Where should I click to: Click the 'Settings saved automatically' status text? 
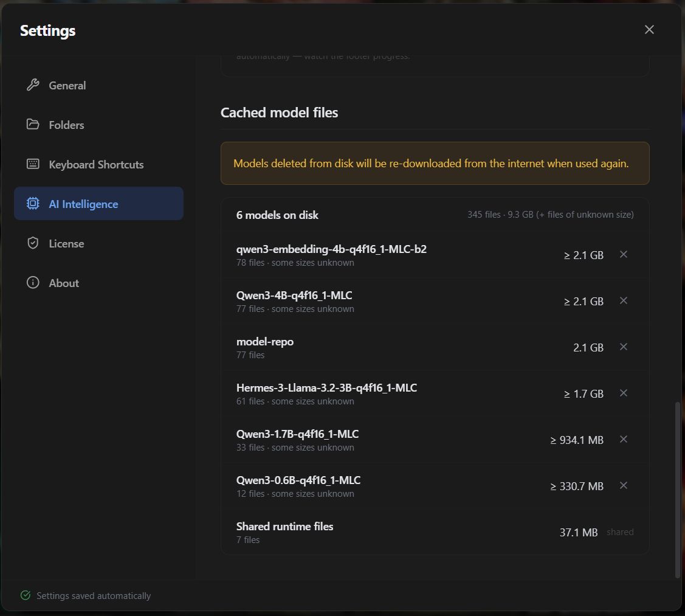click(94, 596)
